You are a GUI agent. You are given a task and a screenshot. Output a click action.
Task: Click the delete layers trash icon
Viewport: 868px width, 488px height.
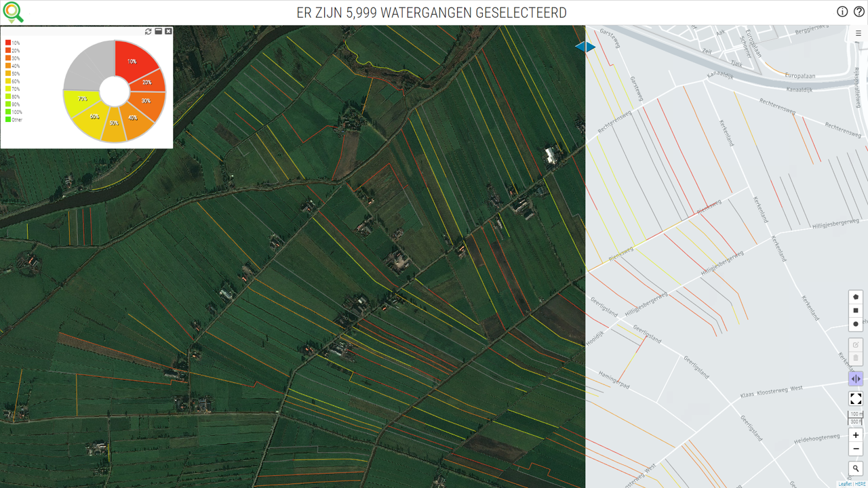(856, 358)
